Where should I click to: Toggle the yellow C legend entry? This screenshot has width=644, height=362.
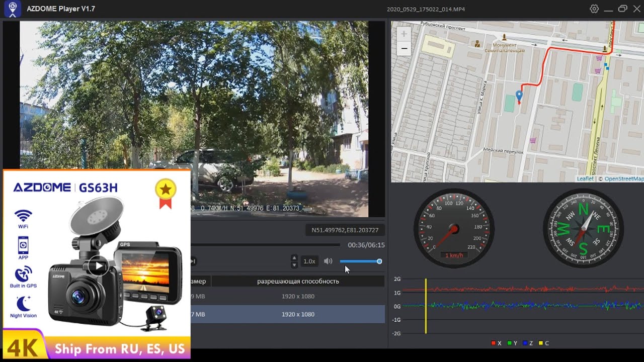pyautogui.click(x=544, y=343)
